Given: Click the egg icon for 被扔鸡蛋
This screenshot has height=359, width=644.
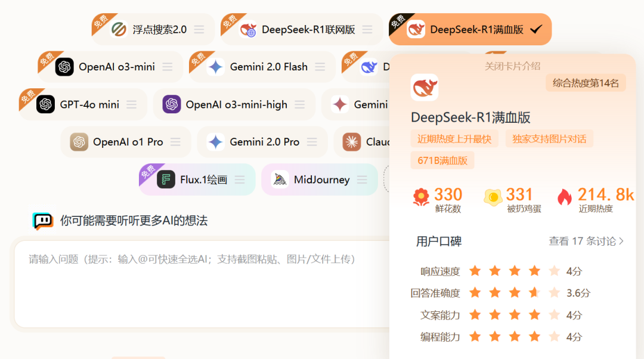Looking at the screenshot, I should [493, 197].
